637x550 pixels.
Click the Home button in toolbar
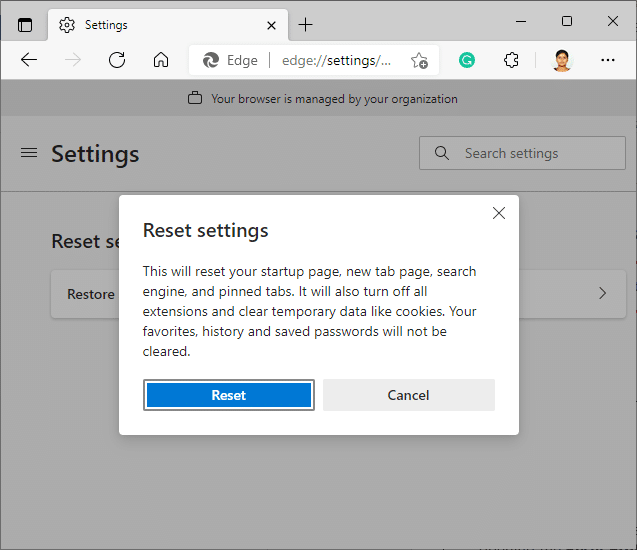click(161, 60)
